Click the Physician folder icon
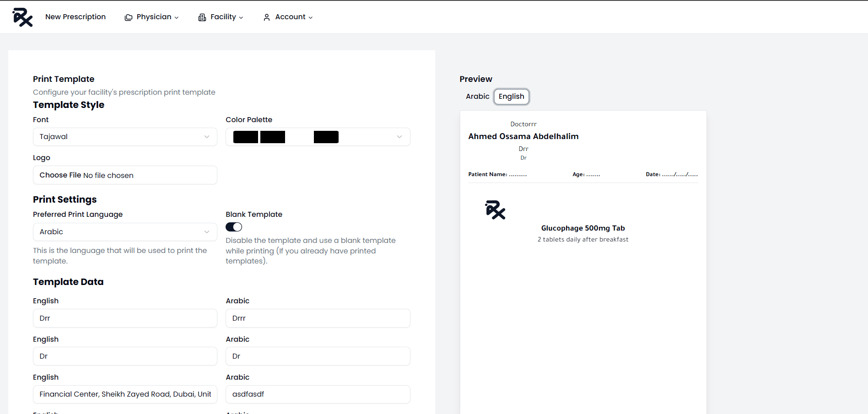 coord(129,17)
